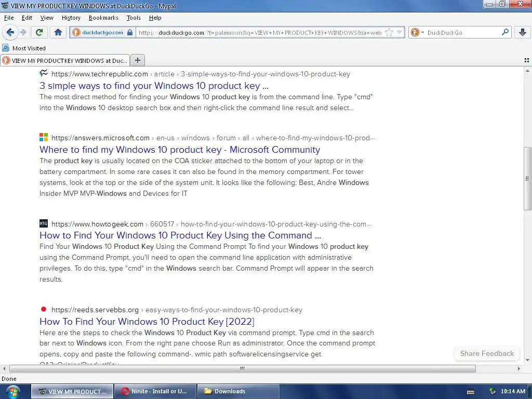
Task: Bookmark this page with the star icon
Action: tap(389, 32)
